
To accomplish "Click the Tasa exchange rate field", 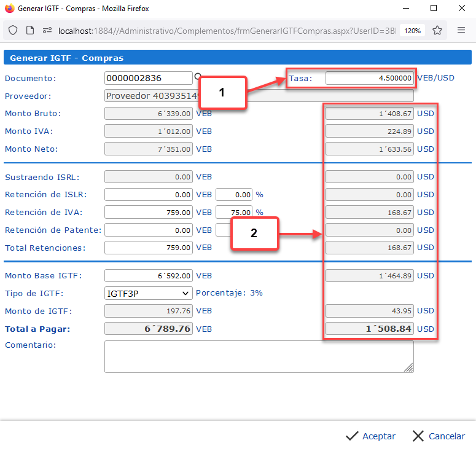I will (369, 78).
